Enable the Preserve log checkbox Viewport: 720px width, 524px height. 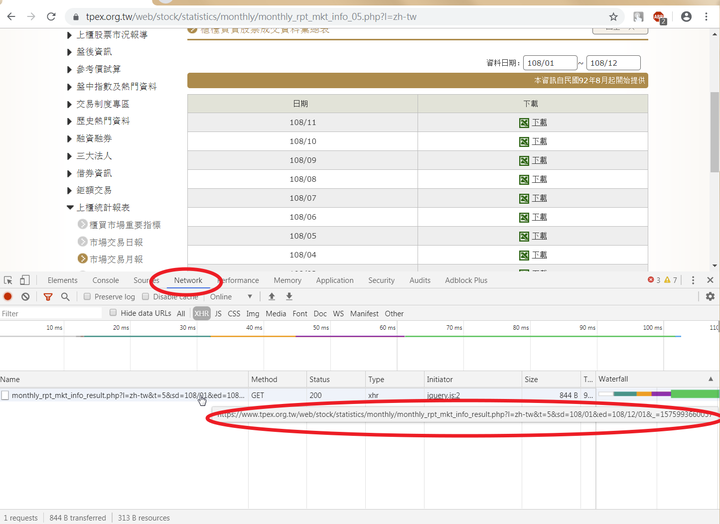pos(88,297)
